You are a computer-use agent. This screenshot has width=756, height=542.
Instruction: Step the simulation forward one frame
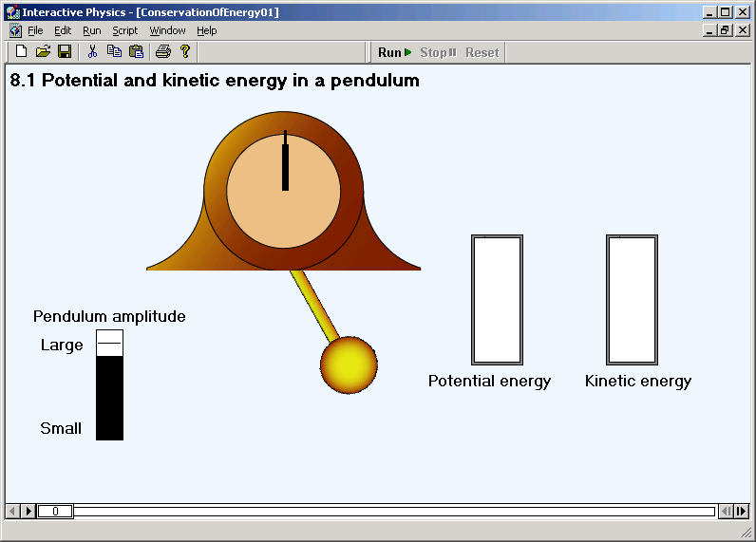coord(742,511)
